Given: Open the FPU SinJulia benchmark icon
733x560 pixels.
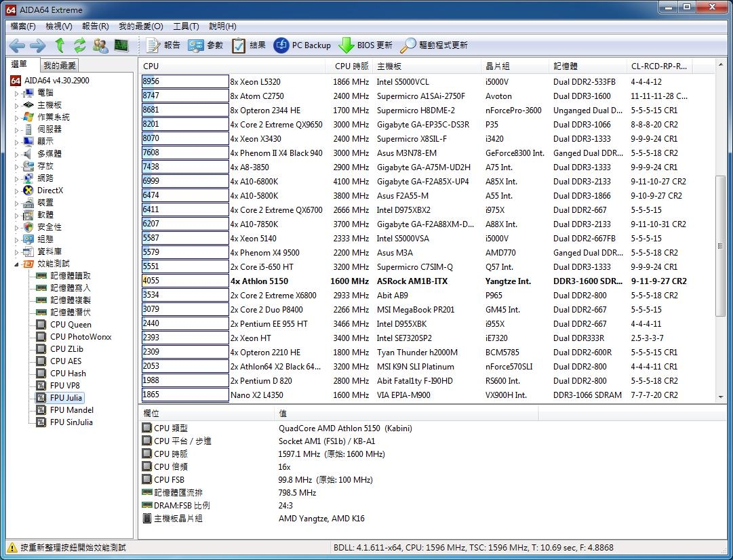Looking at the screenshot, I should (41, 422).
